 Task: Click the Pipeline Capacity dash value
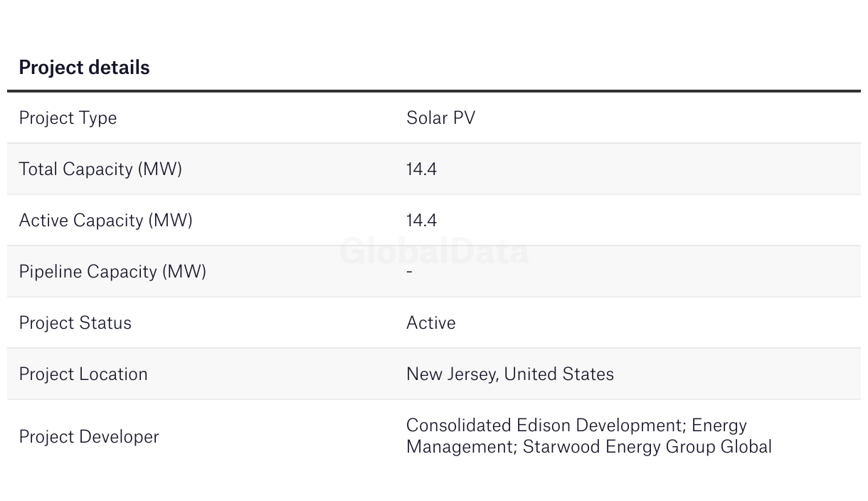410,271
